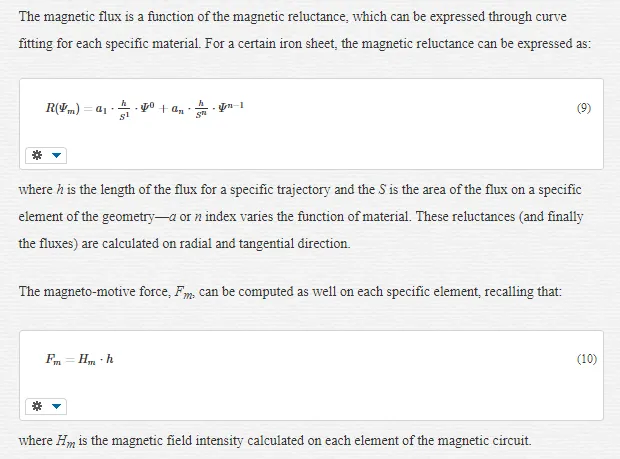Screen dimensions: 620x459
Task: Click the Hm symbol in the final sentence
Action: pos(66,441)
